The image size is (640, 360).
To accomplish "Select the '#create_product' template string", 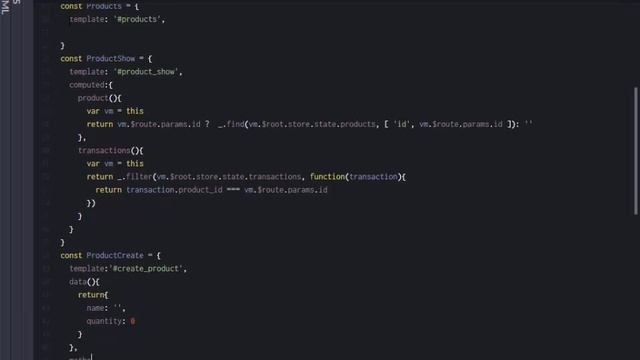I will 146,269.
